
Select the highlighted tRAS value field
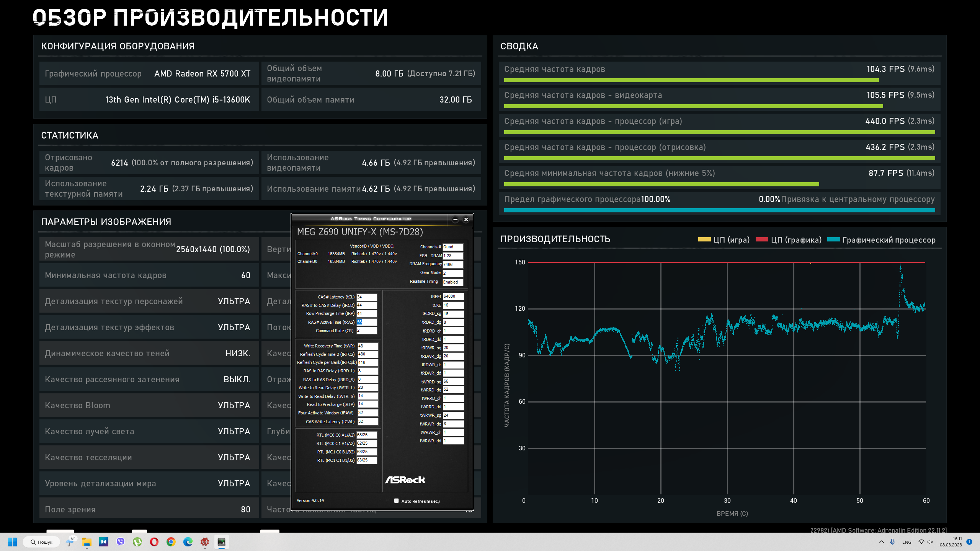367,322
